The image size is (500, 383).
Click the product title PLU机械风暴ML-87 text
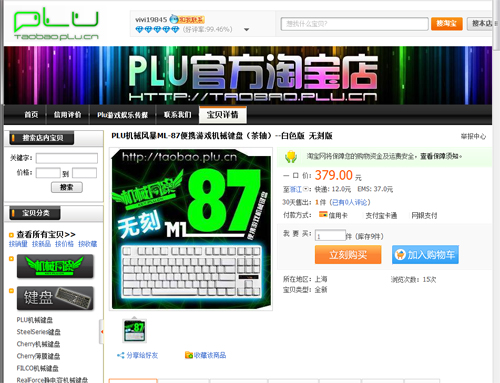click(x=222, y=136)
